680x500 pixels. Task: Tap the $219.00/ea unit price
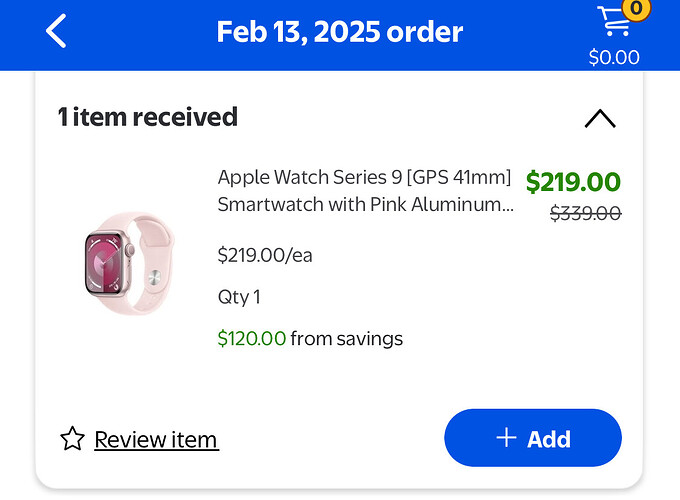pos(265,255)
